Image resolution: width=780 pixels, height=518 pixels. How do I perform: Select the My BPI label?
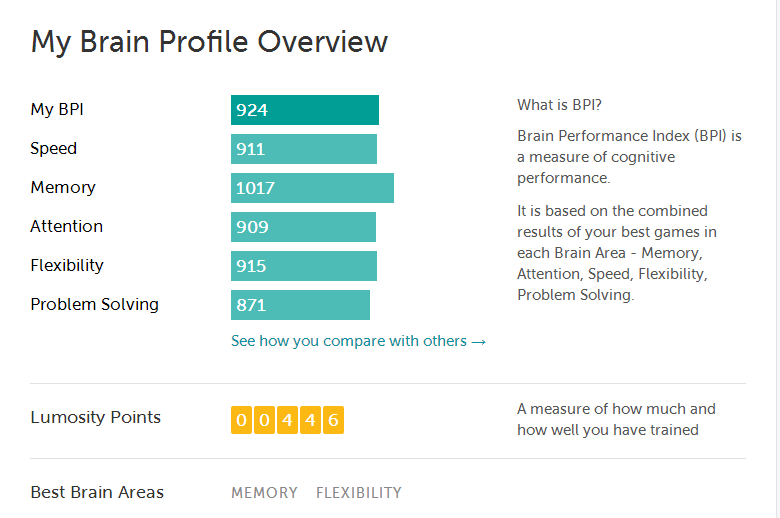57,109
